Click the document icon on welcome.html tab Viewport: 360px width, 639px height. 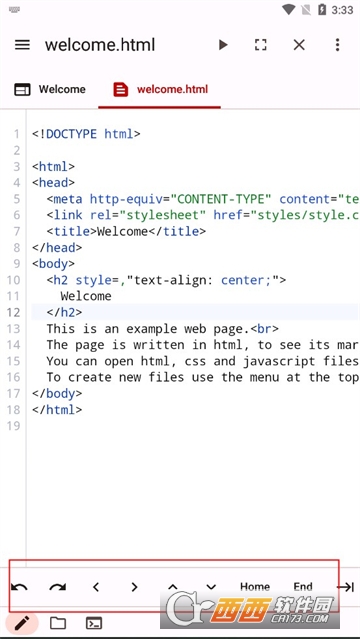pyautogui.click(x=121, y=89)
